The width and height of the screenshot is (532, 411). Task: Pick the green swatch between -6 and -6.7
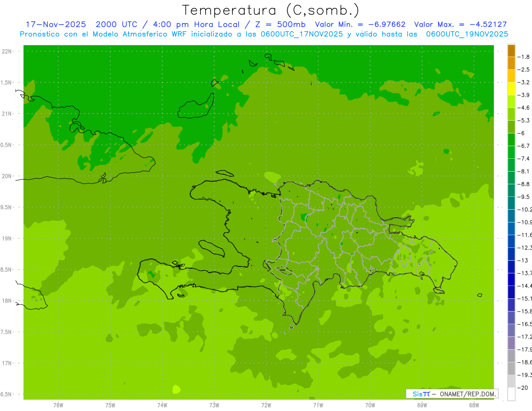pos(511,139)
